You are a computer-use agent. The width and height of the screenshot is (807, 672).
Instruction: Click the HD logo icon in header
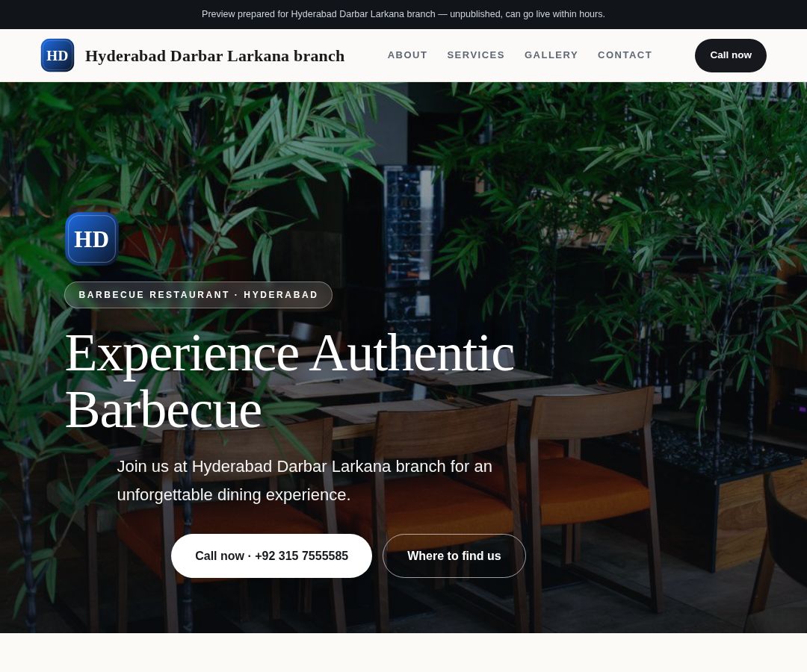point(57,55)
